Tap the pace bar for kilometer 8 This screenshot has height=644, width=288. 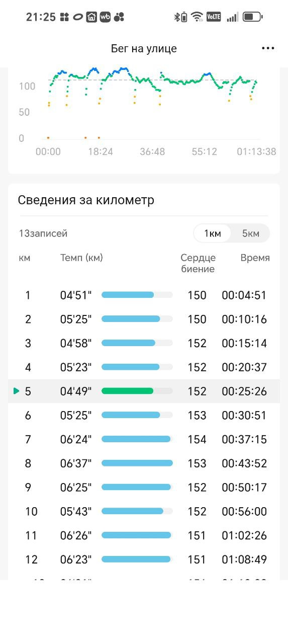click(x=137, y=463)
